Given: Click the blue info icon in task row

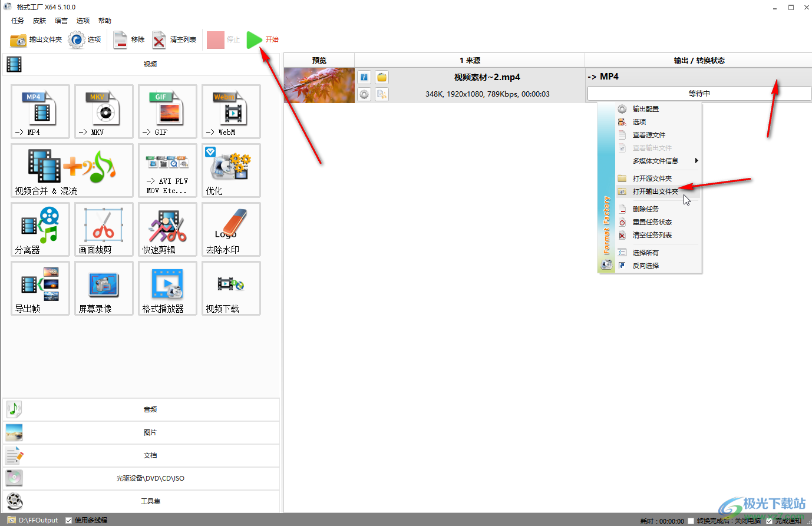Looking at the screenshot, I should (x=365, y=77).
